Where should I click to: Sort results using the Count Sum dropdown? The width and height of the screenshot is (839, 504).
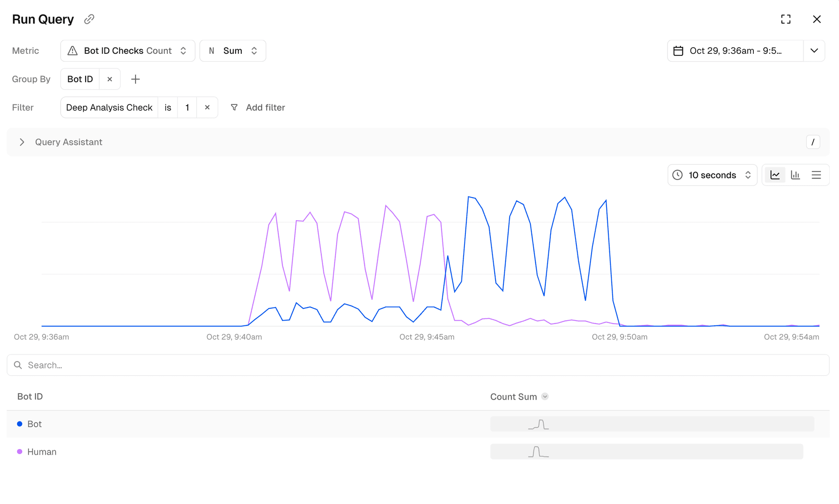[544, 397]
